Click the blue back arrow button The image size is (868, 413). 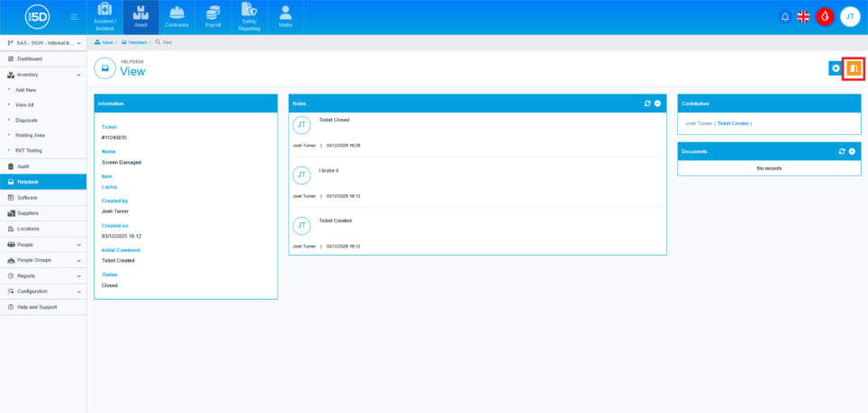pos(836,68)
